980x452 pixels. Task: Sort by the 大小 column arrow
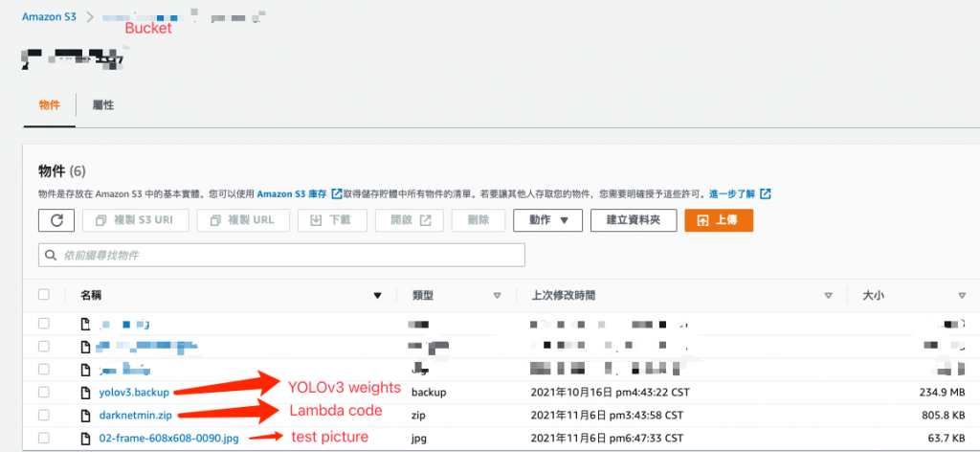point(962,296)
